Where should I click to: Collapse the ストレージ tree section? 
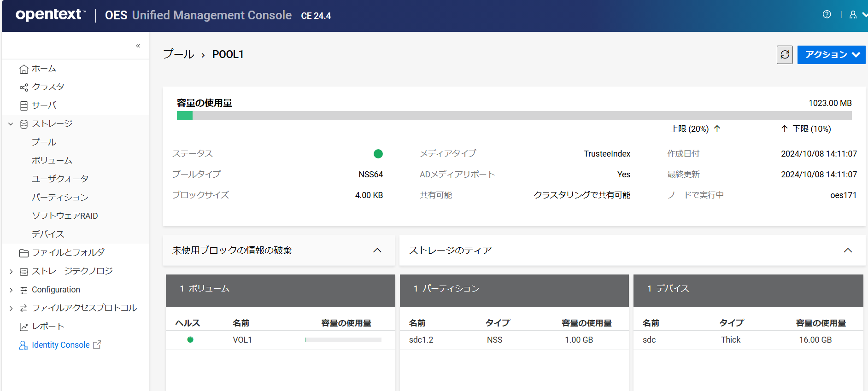(11, 124)
